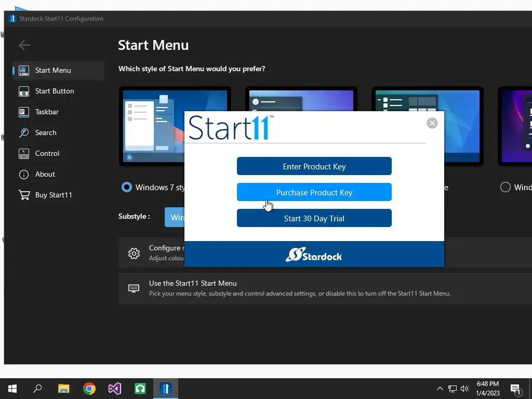Open the Buy Start11 section
Image resolution: width=532 pixels, height=399 pixels.
click(58, 195)
